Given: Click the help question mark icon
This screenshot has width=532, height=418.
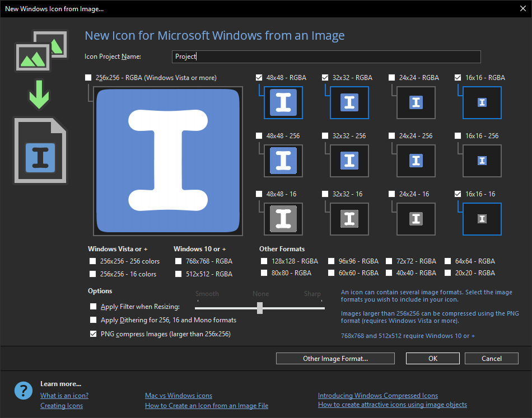Looking at the screenshot, I should pyautogui.click(x=23, y=391).
